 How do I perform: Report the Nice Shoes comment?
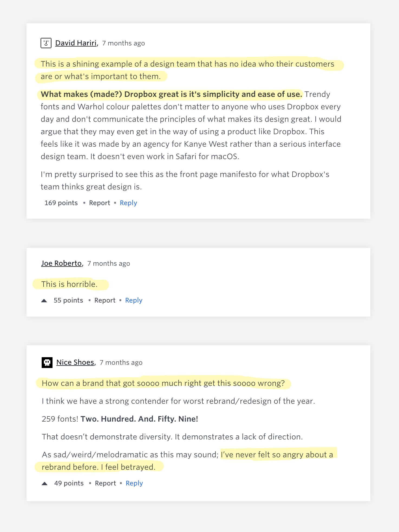[x=105, y=483]
